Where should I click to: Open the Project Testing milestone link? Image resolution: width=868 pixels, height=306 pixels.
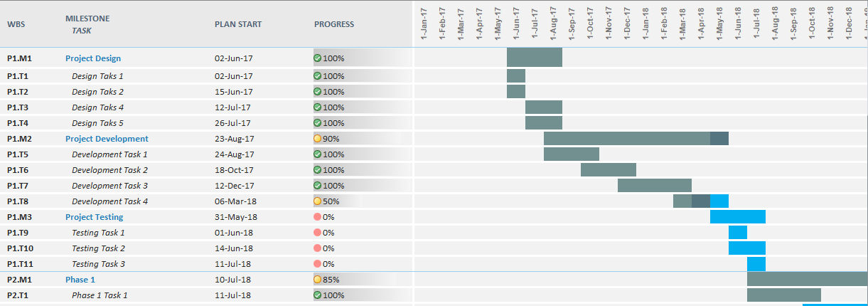click(x=94, y=217)
